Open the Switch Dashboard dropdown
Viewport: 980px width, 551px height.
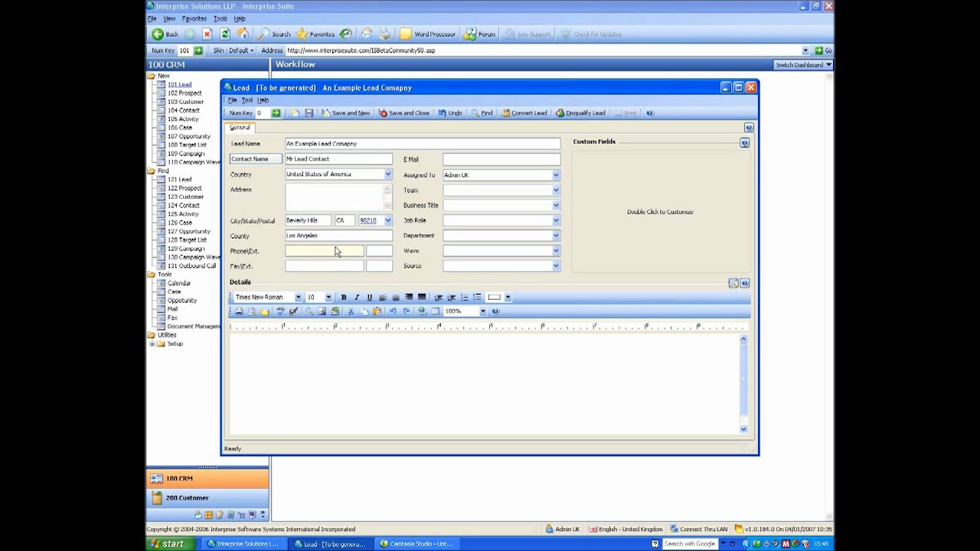[803, 64]
